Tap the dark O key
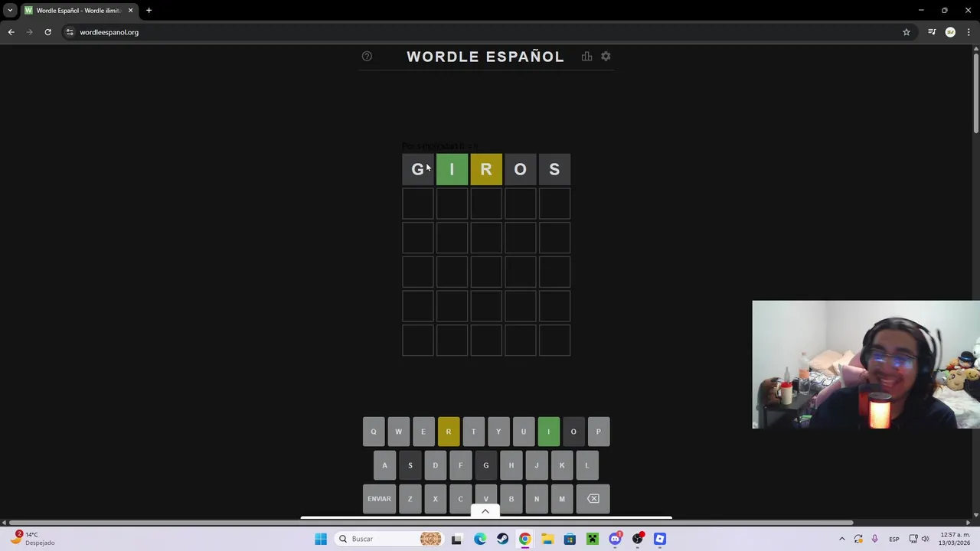 click(x=573, y=432)
